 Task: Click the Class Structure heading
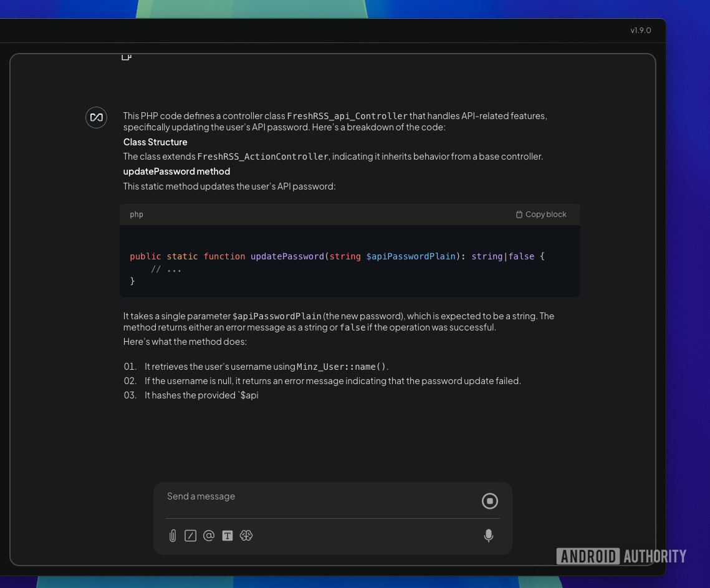coord(155,142)
